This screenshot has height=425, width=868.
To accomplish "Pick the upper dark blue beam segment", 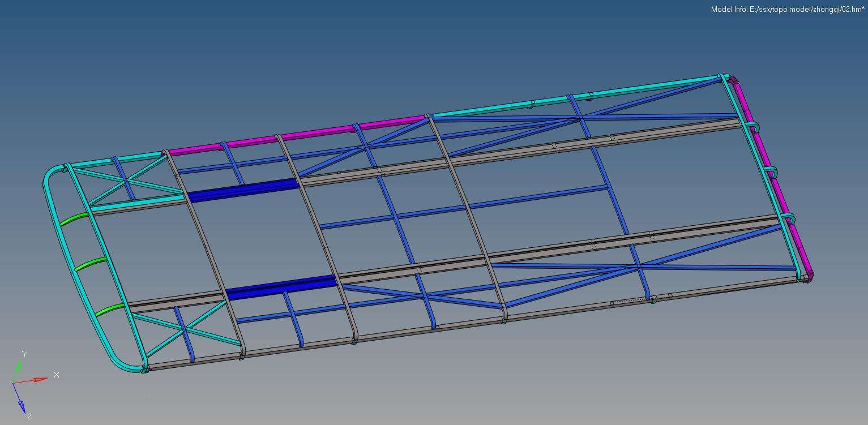I will tap(242, 190).
